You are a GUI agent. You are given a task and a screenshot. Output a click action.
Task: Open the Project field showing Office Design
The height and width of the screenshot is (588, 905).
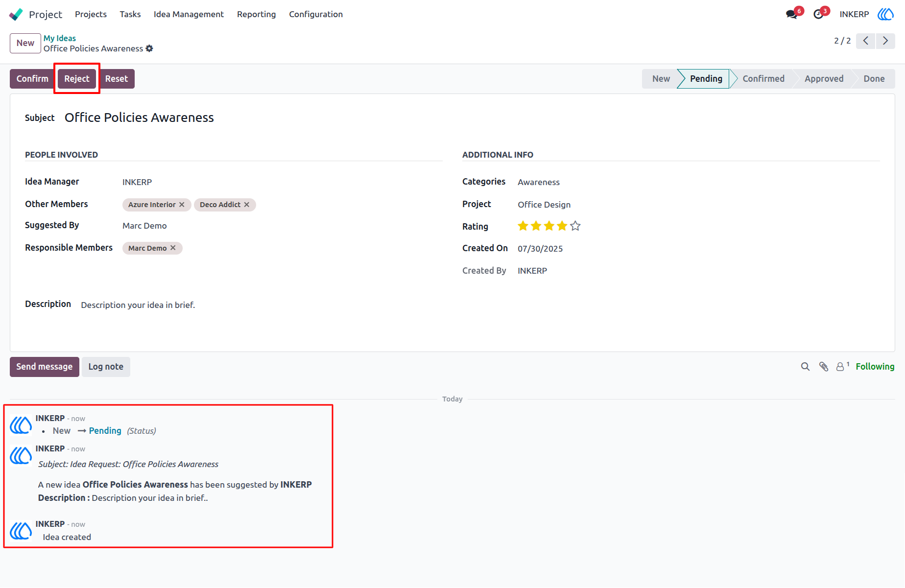[x=544, y=205]
